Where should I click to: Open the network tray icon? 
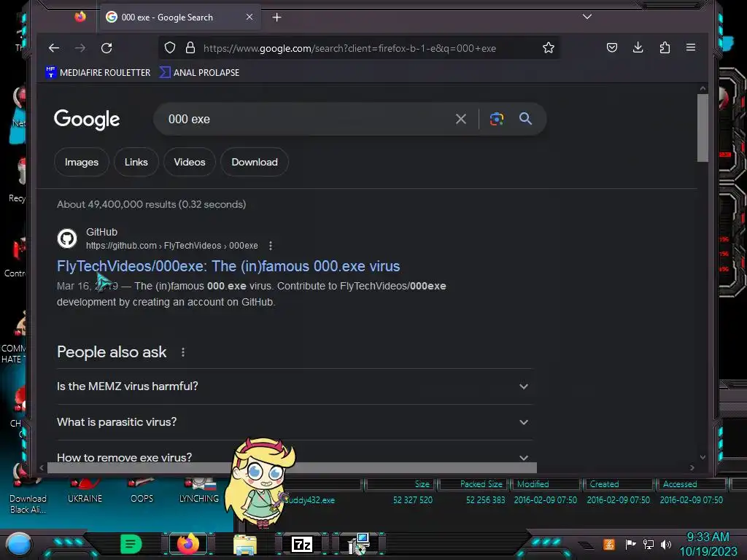click(649, 544)
